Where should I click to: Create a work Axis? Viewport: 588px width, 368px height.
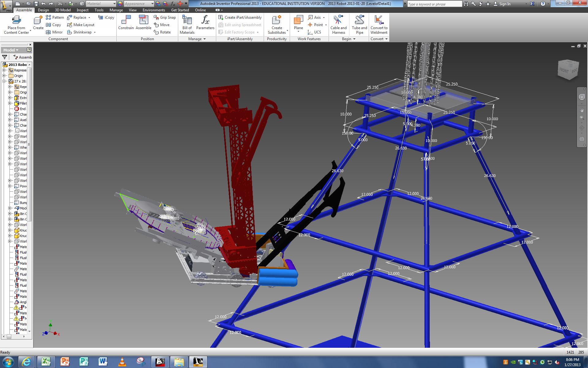click(315, 17)
